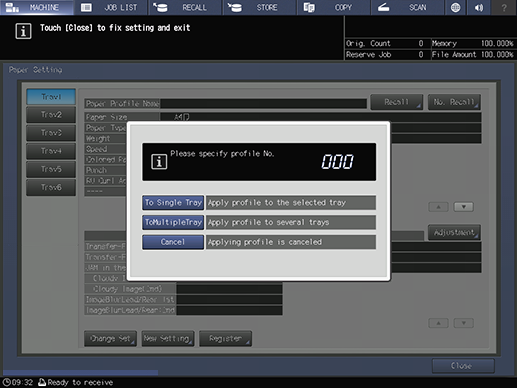Click the Close button

coord(463,366)
